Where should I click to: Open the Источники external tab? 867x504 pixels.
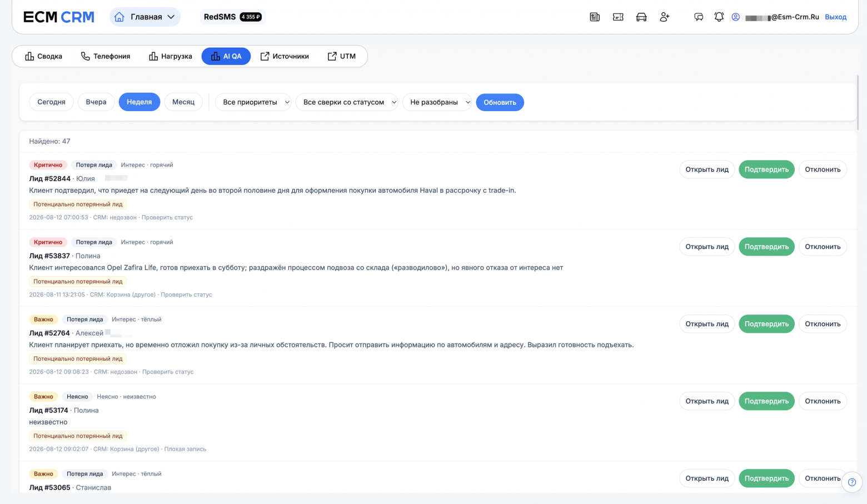(285, 56)
